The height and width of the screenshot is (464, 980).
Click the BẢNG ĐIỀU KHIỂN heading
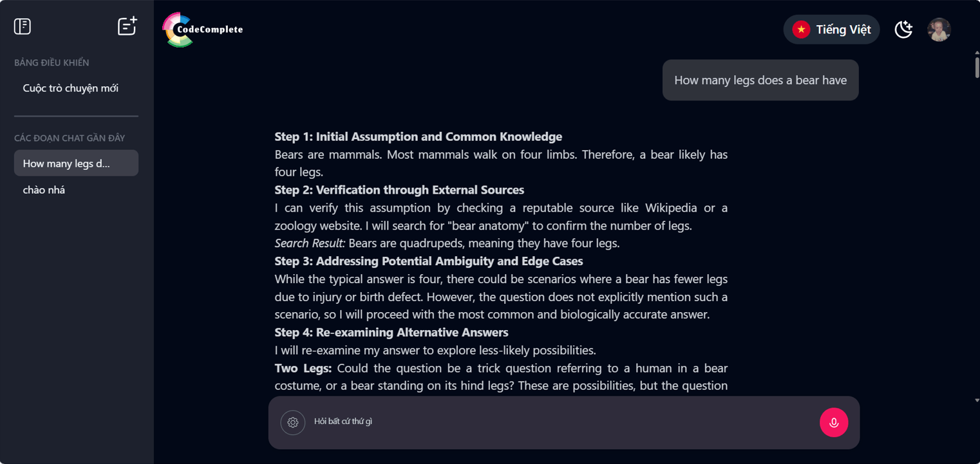(52, 62)
